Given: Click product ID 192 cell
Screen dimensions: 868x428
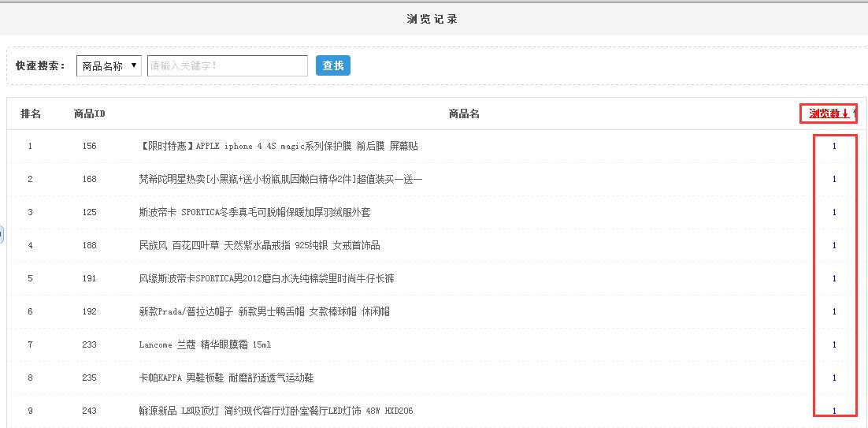Looking at the screenshot, I should click(89, 311).
